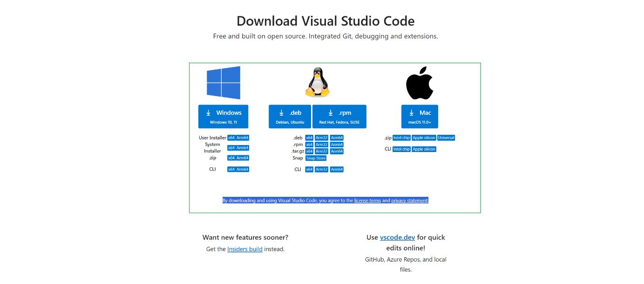644x284 pixels.
Task: Download the Mac macOS 11.0+ build
Action: click(420, 117)
